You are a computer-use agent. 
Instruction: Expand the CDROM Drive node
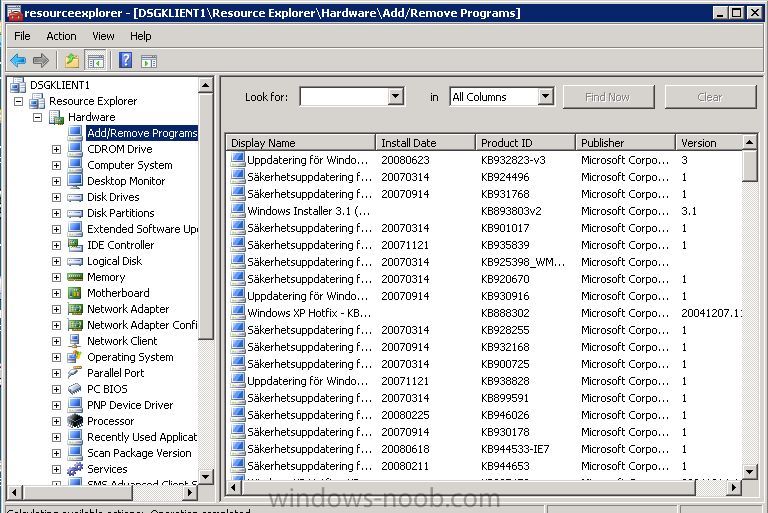pyautogui.click(x=56, y=149)
